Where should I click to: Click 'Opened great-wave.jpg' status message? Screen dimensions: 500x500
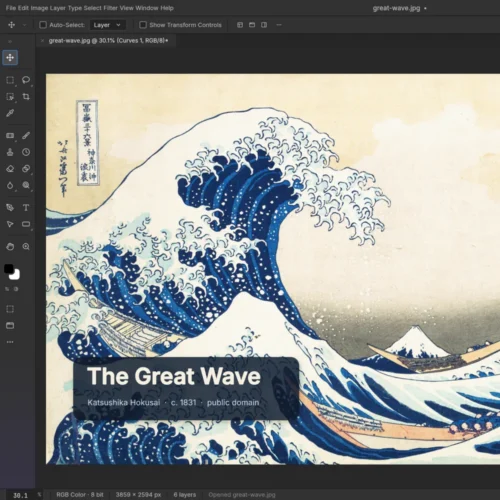click(242, 495)
